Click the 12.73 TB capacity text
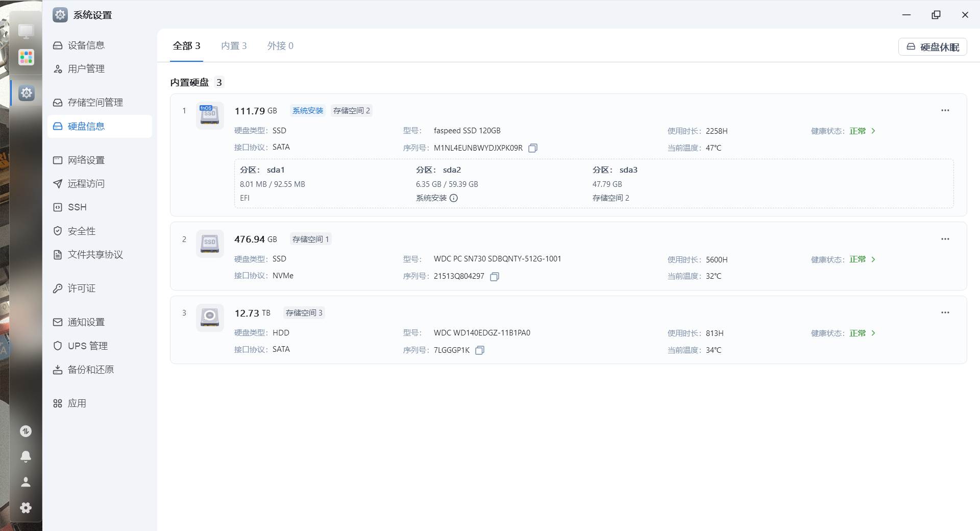 pyautogui.click(x=253, y=313)
